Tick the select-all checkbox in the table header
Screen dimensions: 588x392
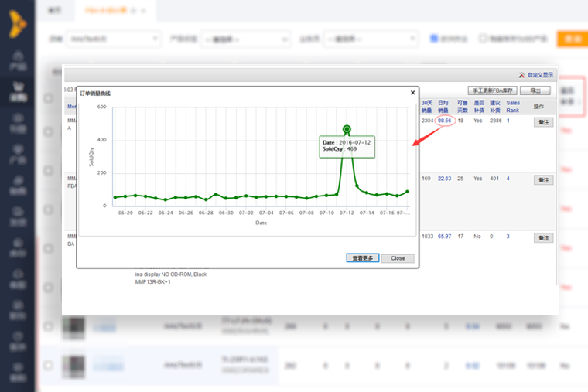(49, 98)
